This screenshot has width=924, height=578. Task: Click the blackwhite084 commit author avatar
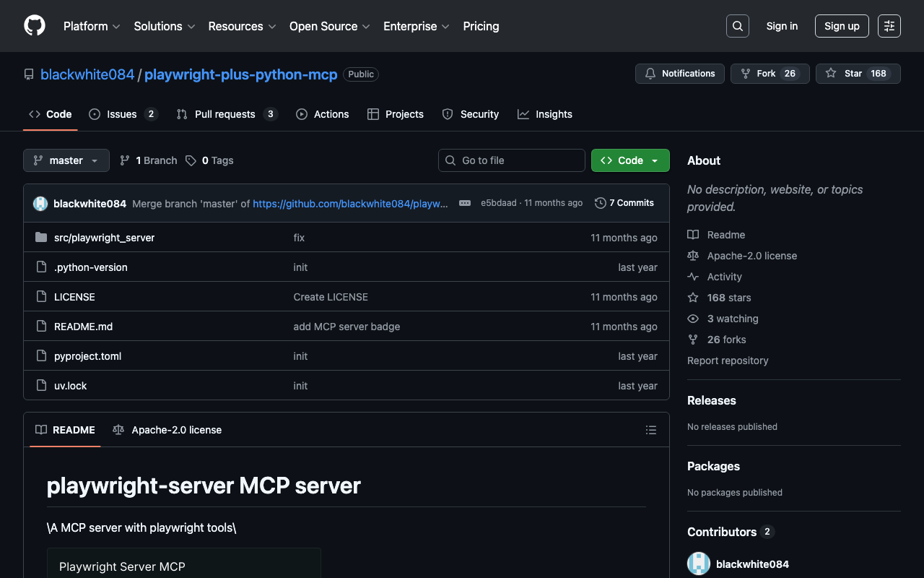40,204
